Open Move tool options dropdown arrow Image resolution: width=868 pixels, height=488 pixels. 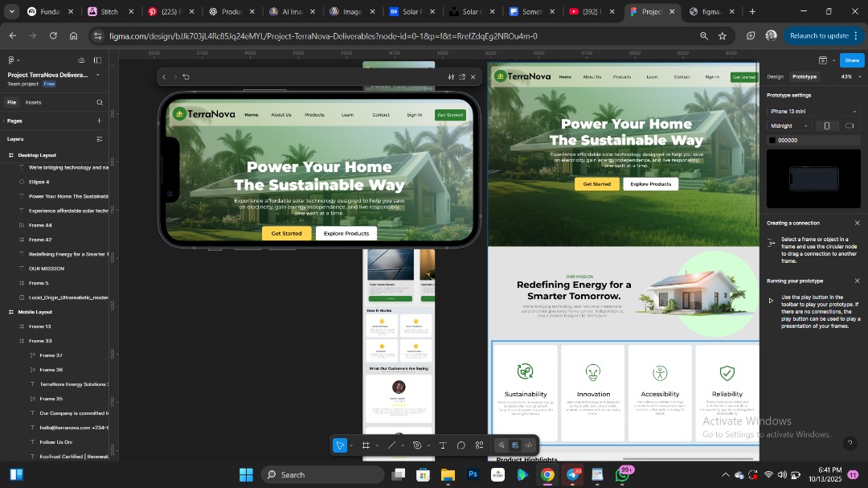pyautogui.click(x=351, y=446)
